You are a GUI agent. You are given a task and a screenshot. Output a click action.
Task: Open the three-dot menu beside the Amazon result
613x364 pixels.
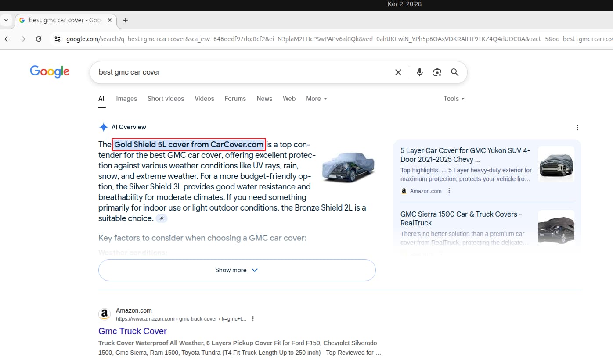point(253,319)
